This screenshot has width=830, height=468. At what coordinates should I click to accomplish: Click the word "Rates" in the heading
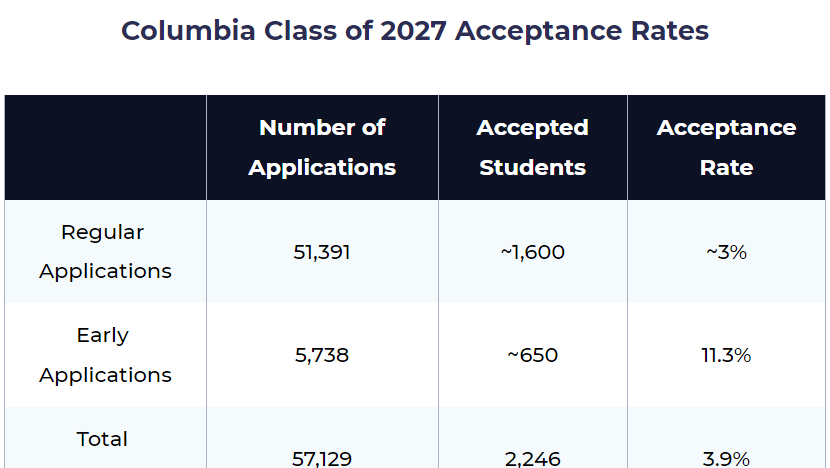click(x=669, y=31)
